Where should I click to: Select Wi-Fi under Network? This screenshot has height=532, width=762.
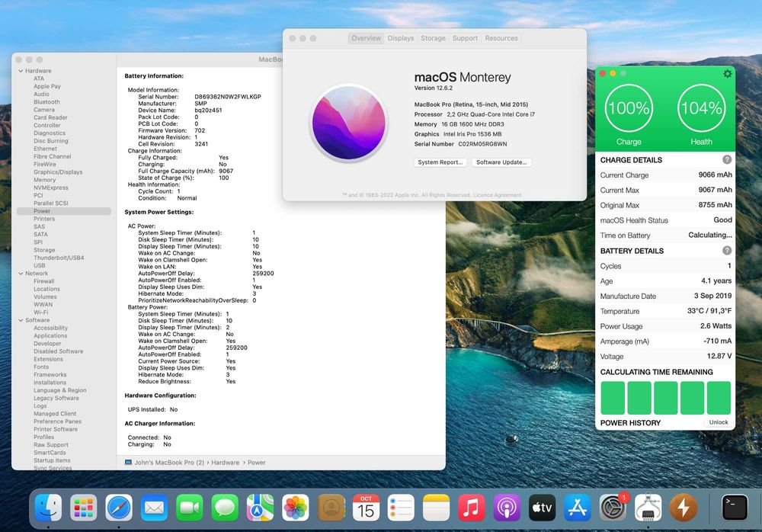41,312
